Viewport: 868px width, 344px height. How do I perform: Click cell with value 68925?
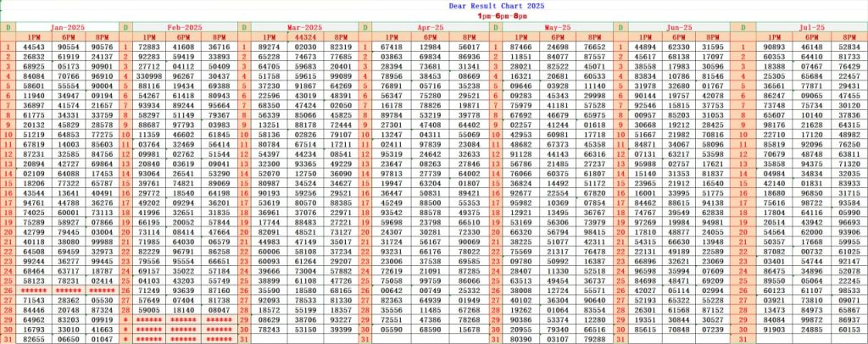coord(34,66)
